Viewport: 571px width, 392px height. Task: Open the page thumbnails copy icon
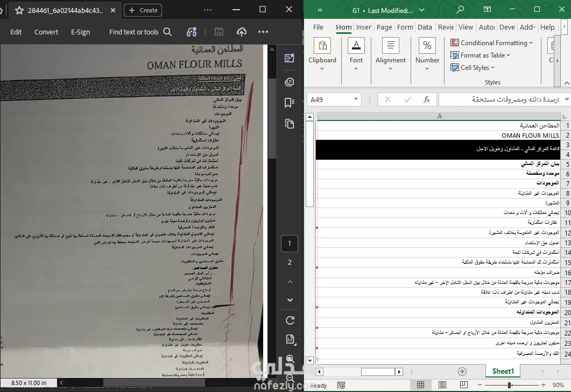[290, 124]
